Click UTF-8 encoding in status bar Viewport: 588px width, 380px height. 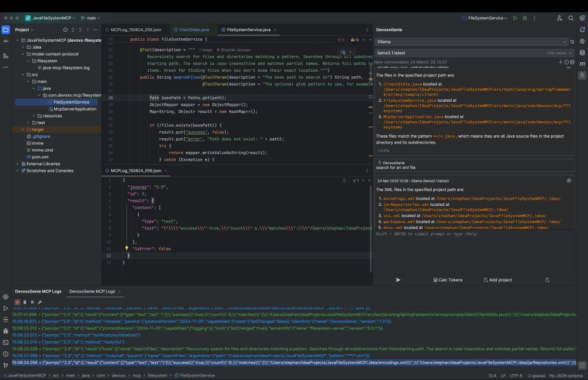pos(516,375)
